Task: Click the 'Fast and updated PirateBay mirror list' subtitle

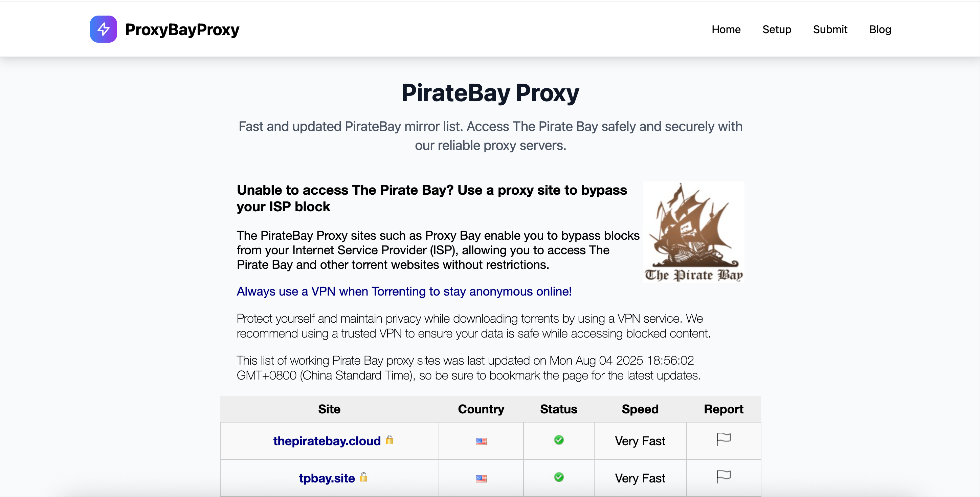Action: pos(490,136)
